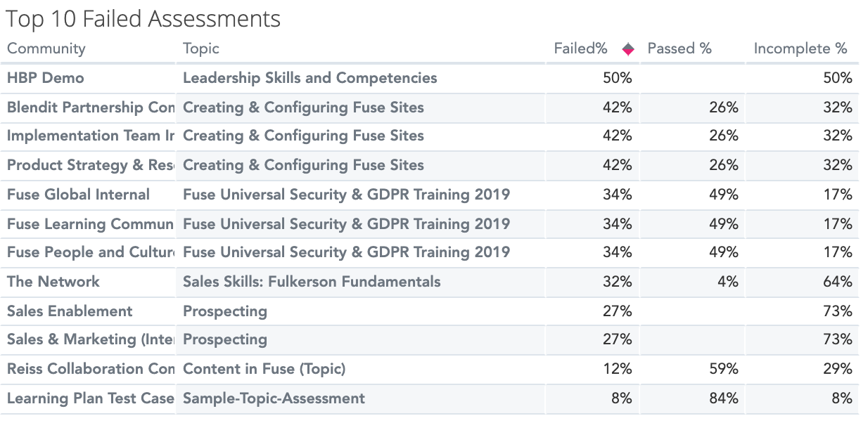Open the Fuse Global Internal community
This screenshot has width=868, height=423.
point(78,195)
